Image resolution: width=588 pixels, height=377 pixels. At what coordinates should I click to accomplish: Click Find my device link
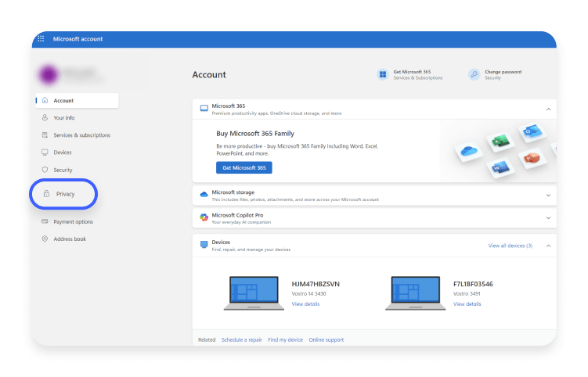point(285,340)
